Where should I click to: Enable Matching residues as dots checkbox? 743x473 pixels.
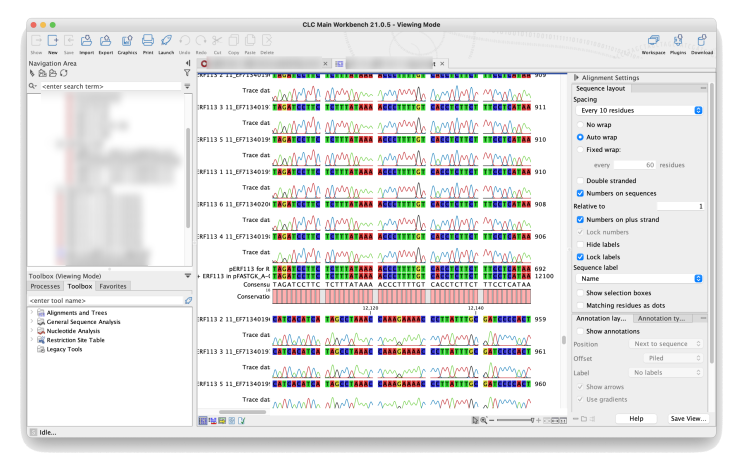click(x=580, y=305)
